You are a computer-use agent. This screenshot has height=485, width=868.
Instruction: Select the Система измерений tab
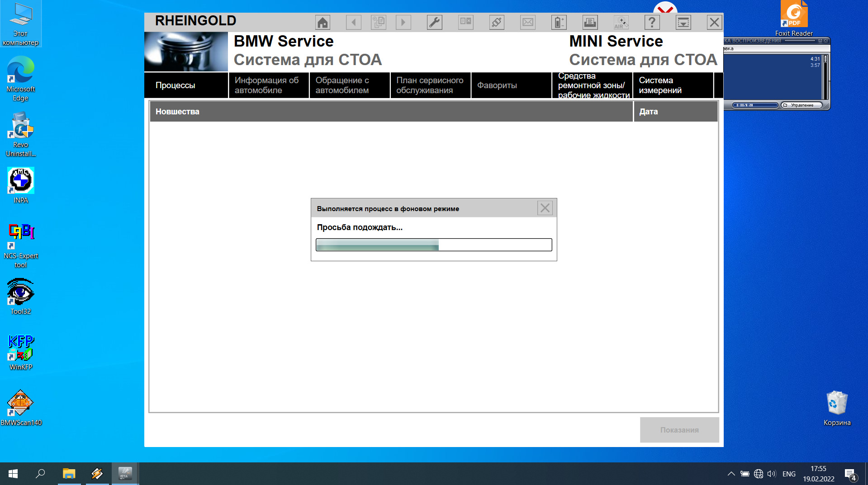pos(674,85)
